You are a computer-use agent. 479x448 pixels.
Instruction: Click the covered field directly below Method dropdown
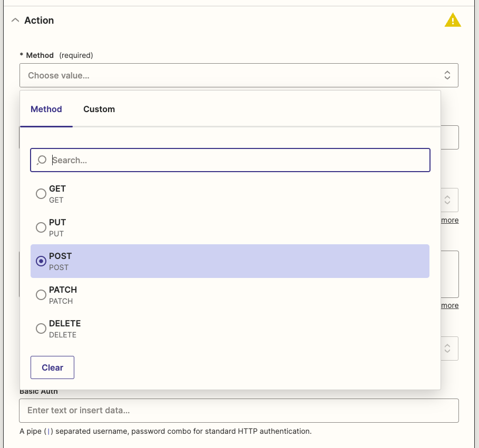(x=449, y=137)
